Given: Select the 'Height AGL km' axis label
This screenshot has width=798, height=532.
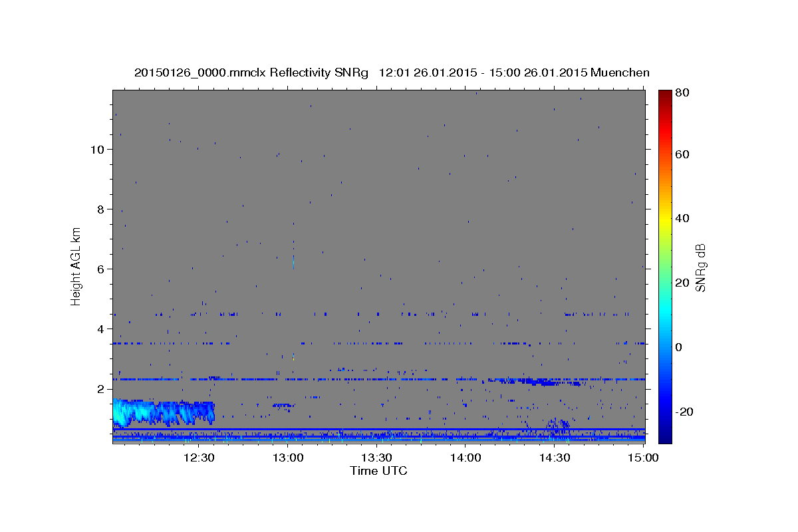Looking at the screenshot, I should [76, 265].
